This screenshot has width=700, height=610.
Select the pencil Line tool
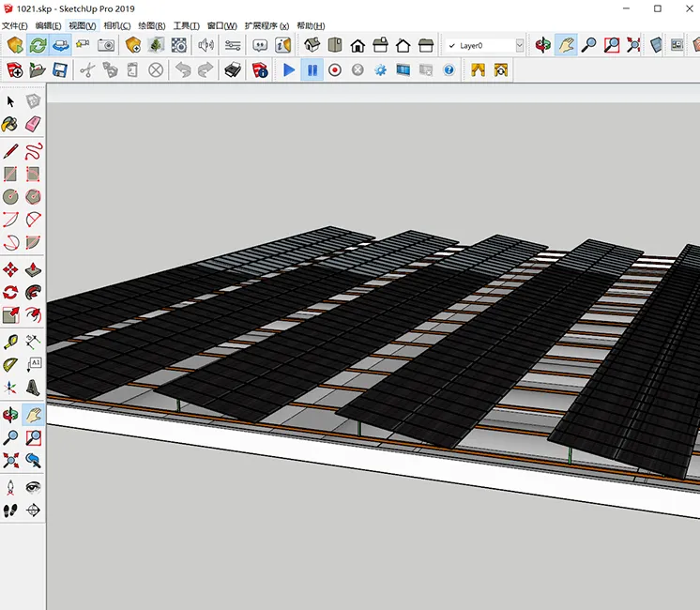pos(10,150)
